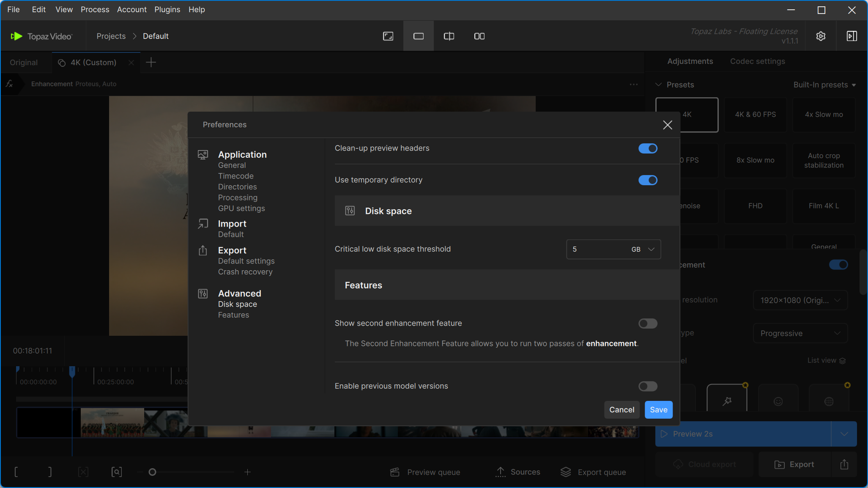Image resolution: width=868 pixels, height=488 pixels.
Task: Select split view layout icon
Action: tap(449, 36)
